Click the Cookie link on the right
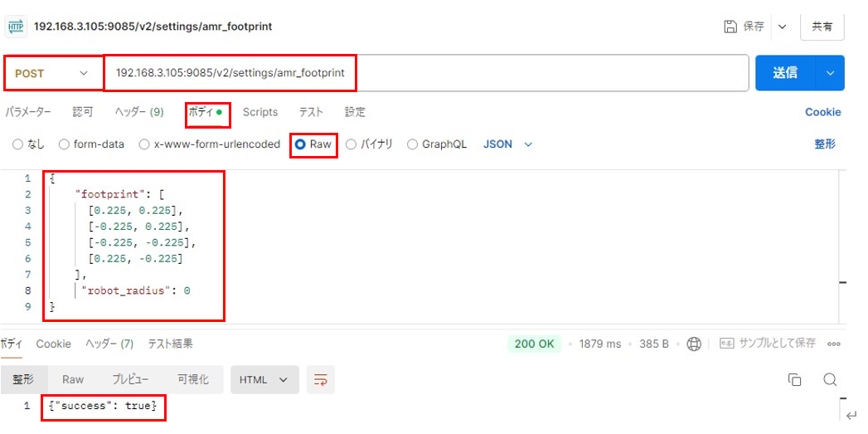 click(822, 112)
